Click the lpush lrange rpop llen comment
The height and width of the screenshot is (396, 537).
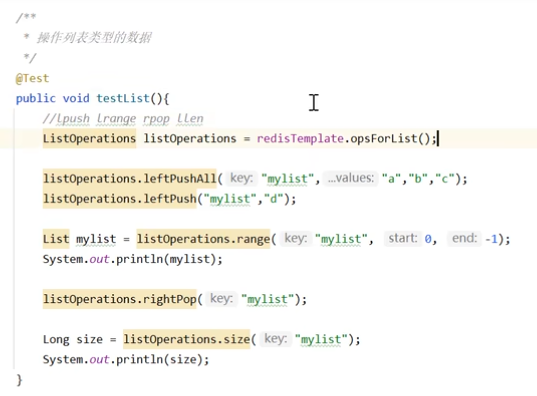[x=123, y=119]
